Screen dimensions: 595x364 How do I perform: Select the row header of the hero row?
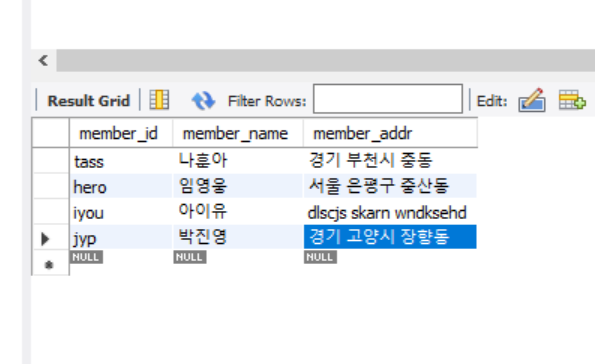(x=51, y=186)
